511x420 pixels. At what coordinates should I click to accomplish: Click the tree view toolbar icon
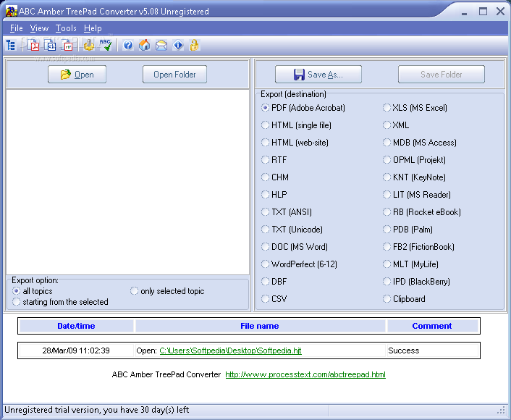(11, 45)
